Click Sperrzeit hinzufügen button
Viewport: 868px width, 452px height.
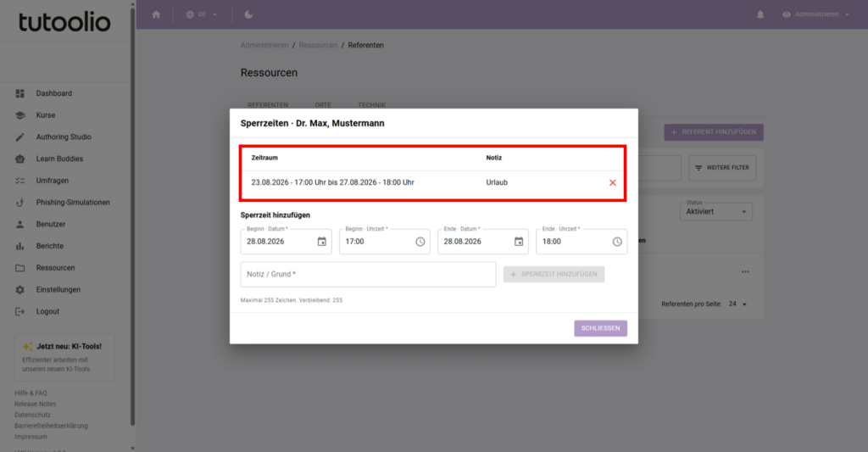tap(554, 274)
